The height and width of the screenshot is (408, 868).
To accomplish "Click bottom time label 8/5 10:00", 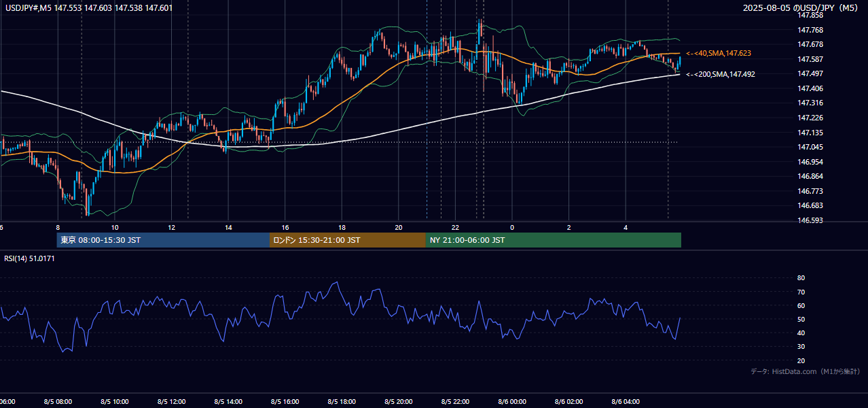I will [x=115, y=401].
